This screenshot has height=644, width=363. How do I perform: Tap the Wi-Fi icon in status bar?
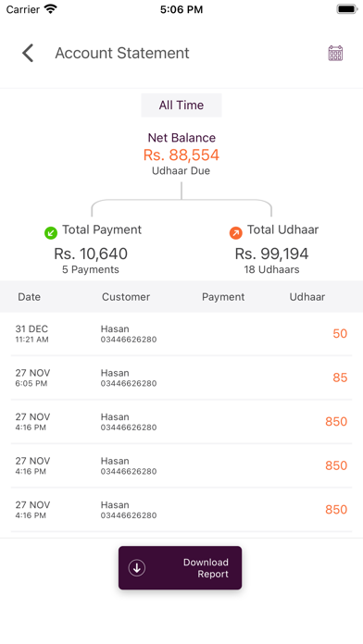(51, 9)
